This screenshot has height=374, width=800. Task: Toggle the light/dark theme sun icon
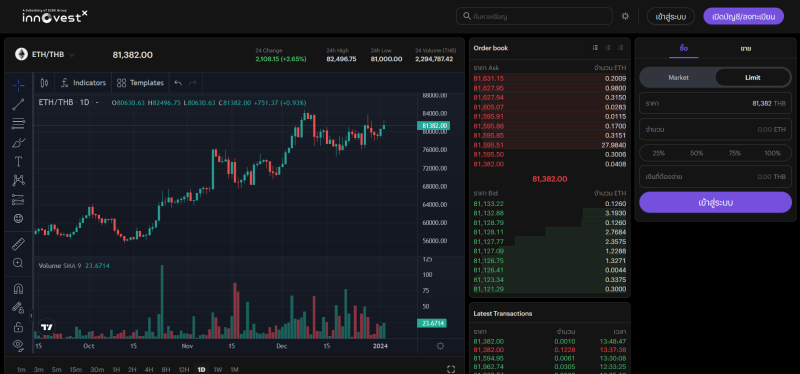tap(625, 16)
